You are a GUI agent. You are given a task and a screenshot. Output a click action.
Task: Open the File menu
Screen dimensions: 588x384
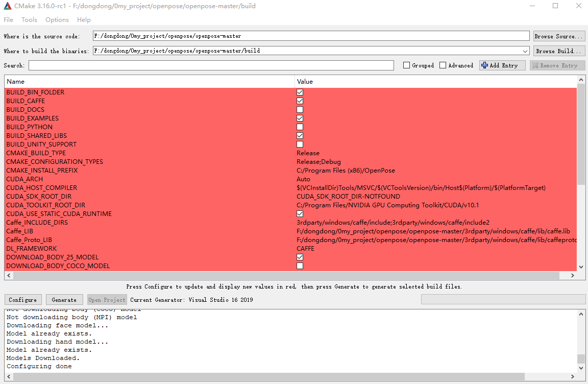click(x=8, y=19)
